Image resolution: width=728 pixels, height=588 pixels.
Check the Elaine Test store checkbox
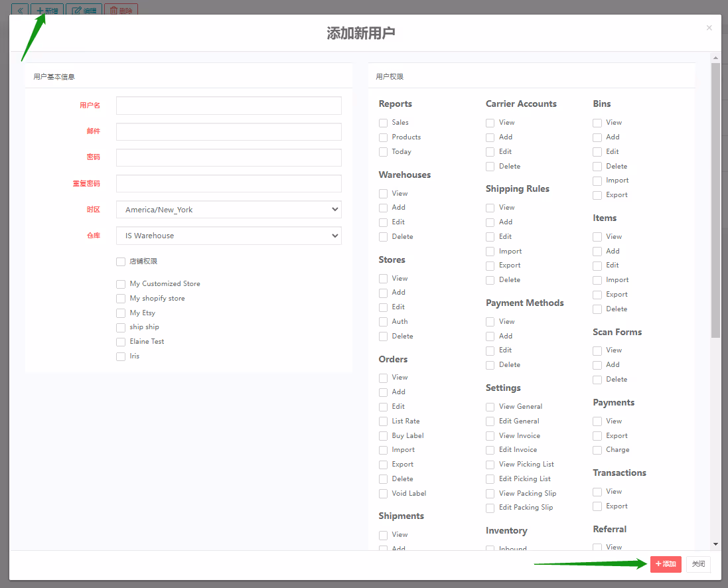coord(121,342)
